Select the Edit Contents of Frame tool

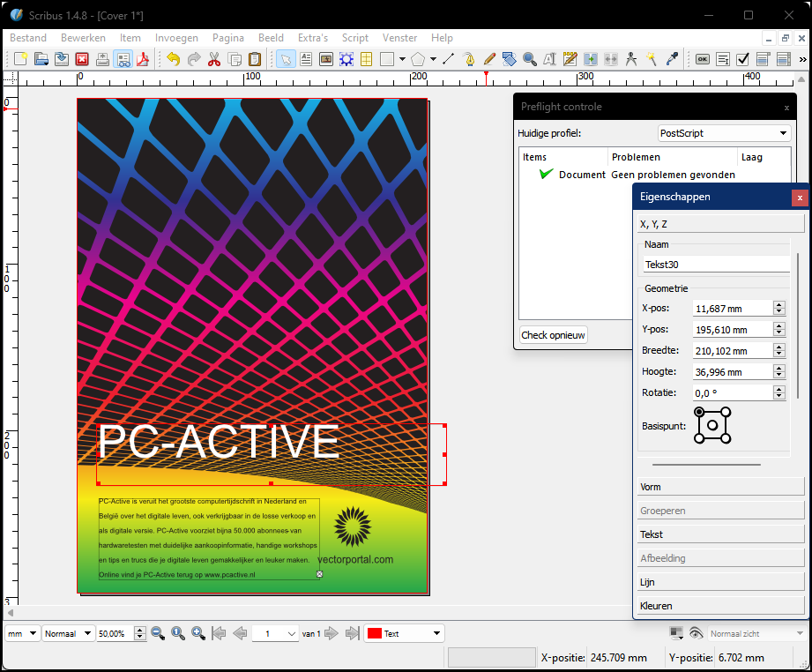tap(550, 59)
